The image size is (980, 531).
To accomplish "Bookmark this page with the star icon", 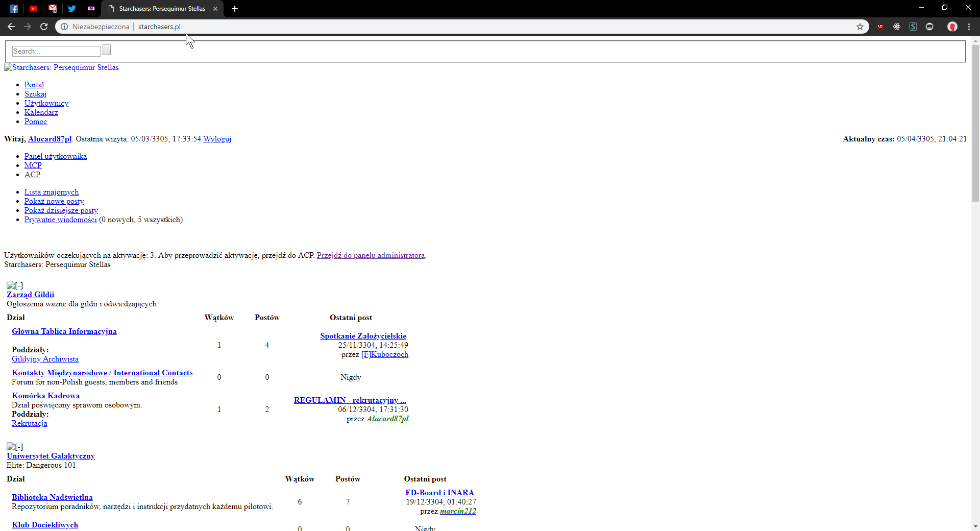I will point(860,27).
